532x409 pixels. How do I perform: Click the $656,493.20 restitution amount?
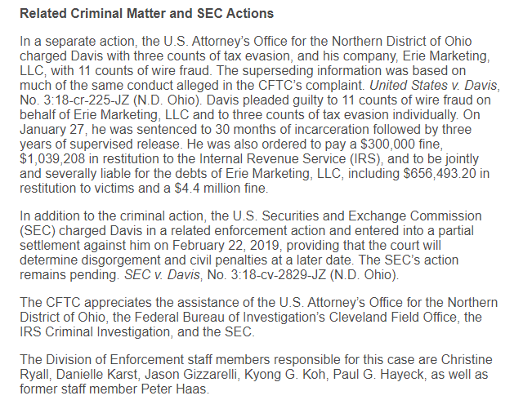coord(440,174)
